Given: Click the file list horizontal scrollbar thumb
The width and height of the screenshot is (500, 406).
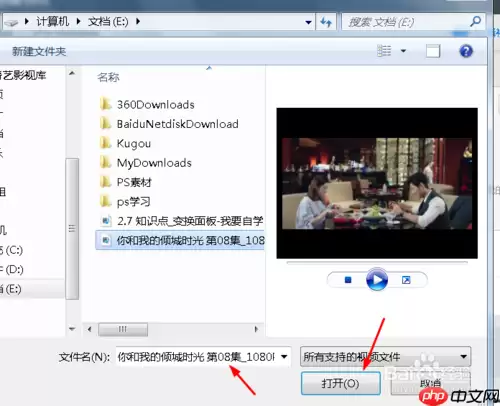Looking at the screenshot, I should click(x=123, y=329).
